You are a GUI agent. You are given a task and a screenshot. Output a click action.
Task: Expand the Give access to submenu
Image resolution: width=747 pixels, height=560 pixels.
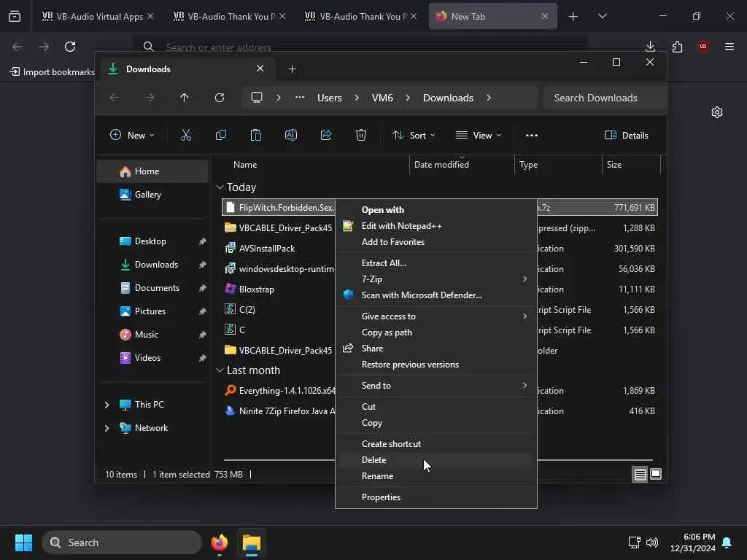point(436,316)
